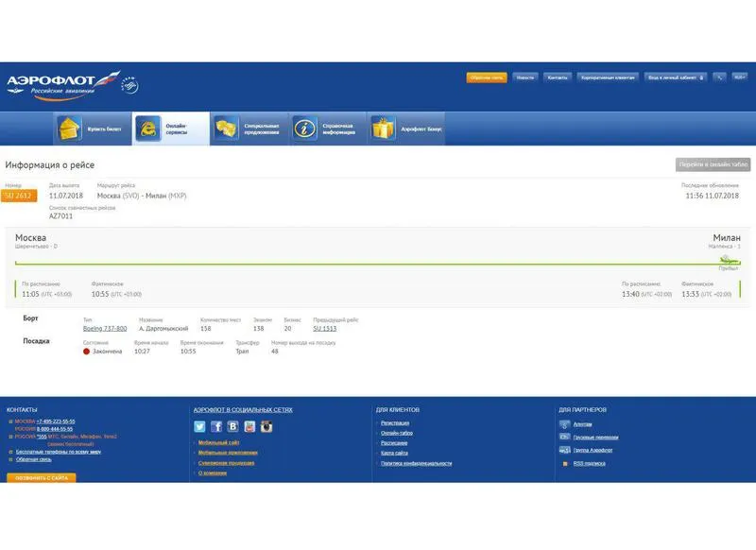
Task: Click 'Позвонить с сайта' orange button
Action: (42, 477)
